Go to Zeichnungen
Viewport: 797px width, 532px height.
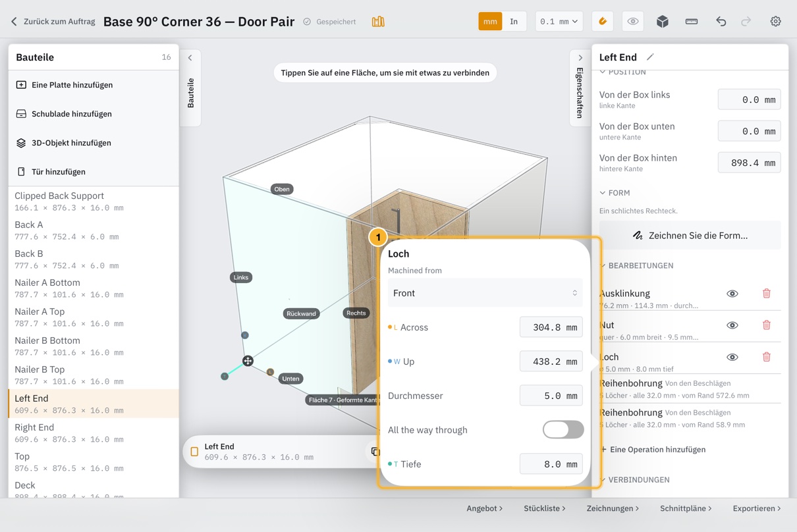pos(613,508)
